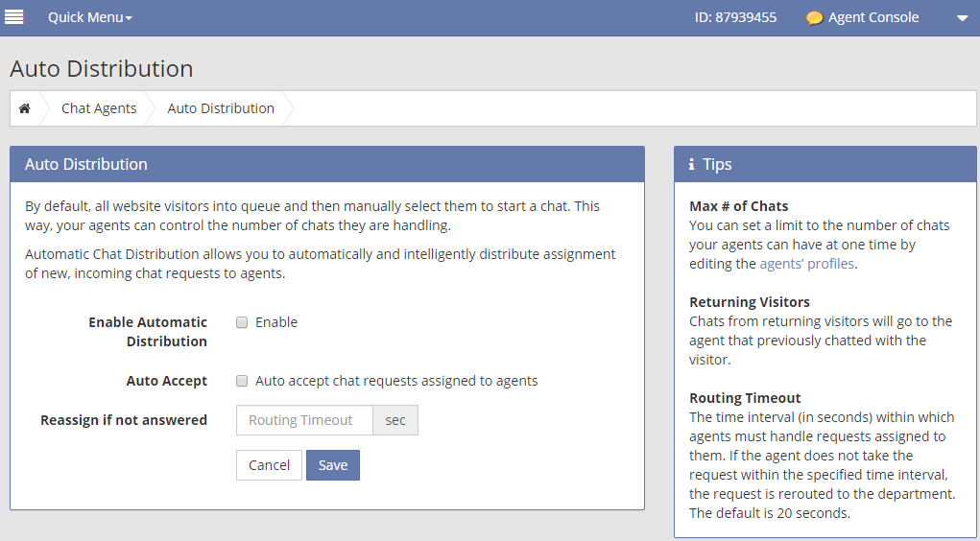Click the Tips info icon
The width and height of the screenshot is (980, 541).
[x=691, y=165]
